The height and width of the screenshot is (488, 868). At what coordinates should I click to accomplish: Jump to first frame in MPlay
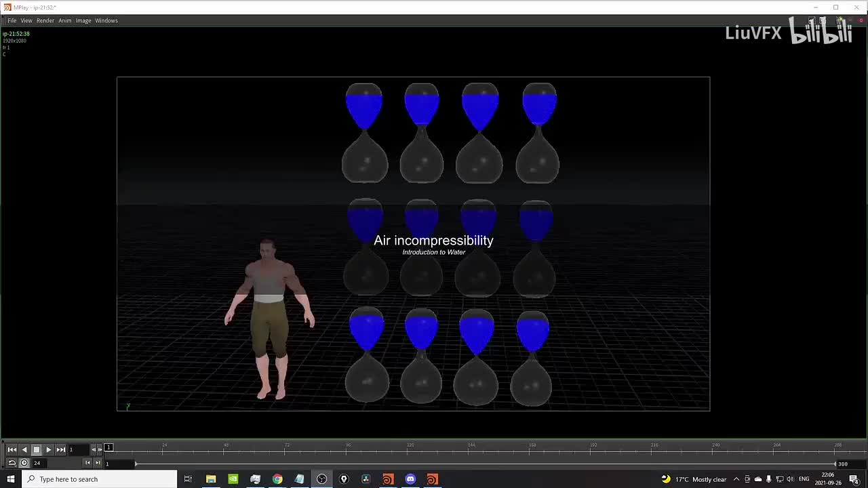click(x=12, y=449)
